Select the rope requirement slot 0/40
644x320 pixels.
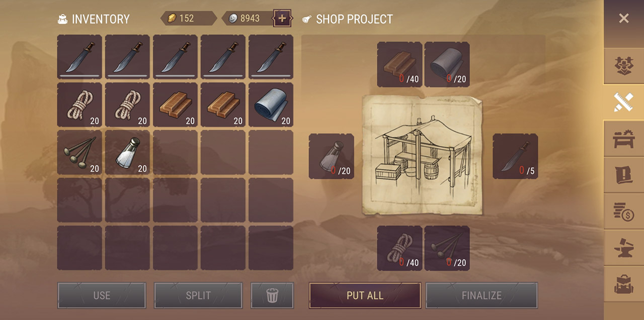pyautogui.click(x=399, y=248)
